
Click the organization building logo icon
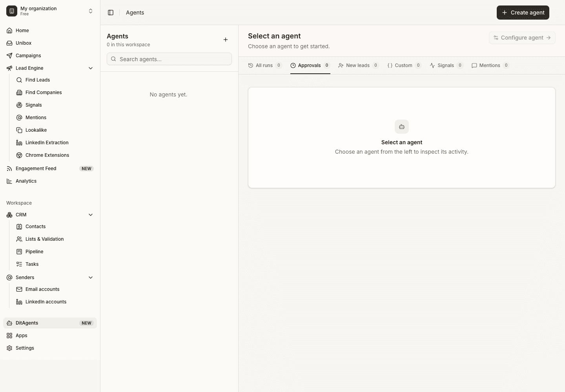pyautogui.click(x=12, y=11)
